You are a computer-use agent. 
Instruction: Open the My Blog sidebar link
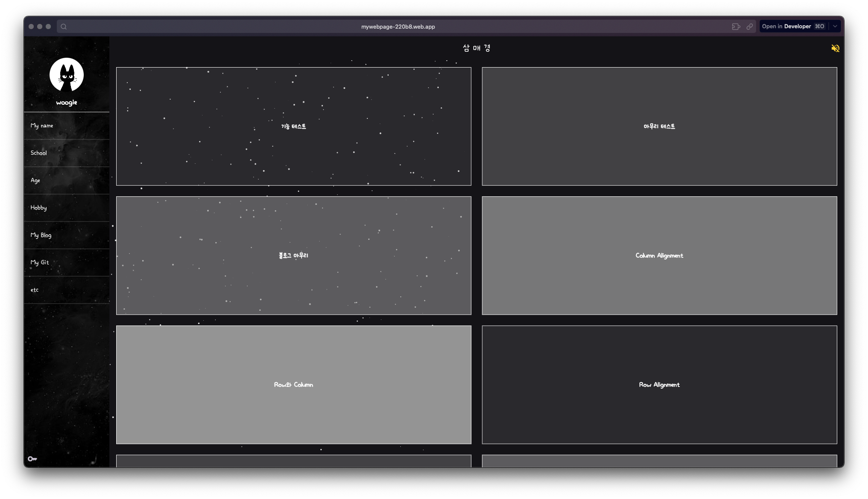tap(41, 235)
